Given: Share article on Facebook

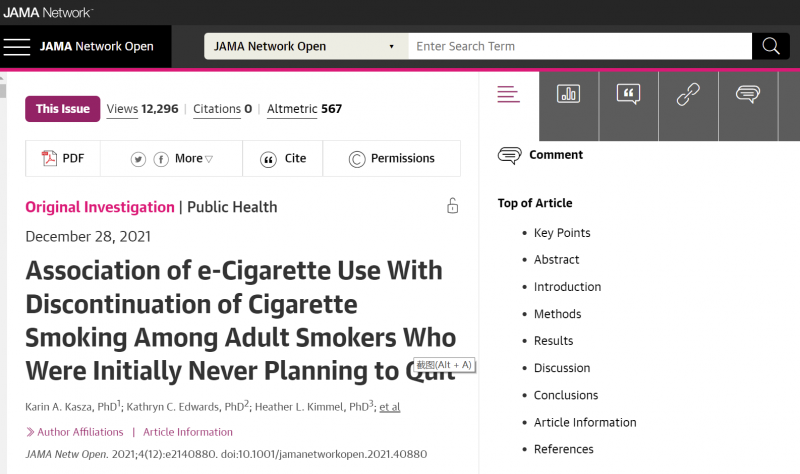Looking at the screenshot, I should click(x=160, y=159).
